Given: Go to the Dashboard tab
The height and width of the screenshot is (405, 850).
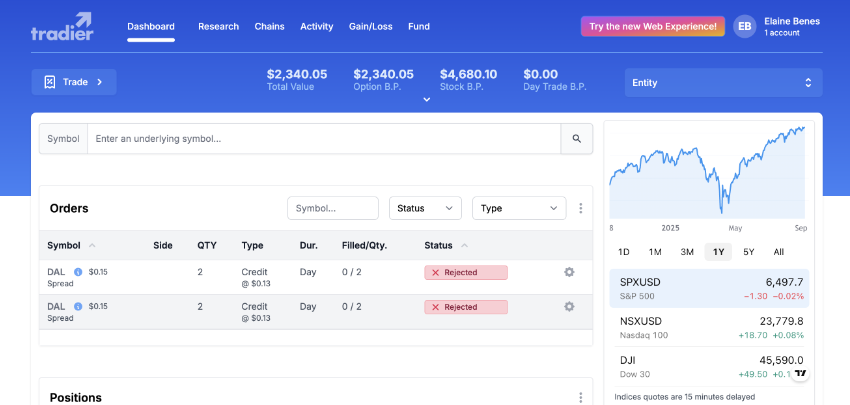Looking at the screenshot, I should [x=151, y=26].
